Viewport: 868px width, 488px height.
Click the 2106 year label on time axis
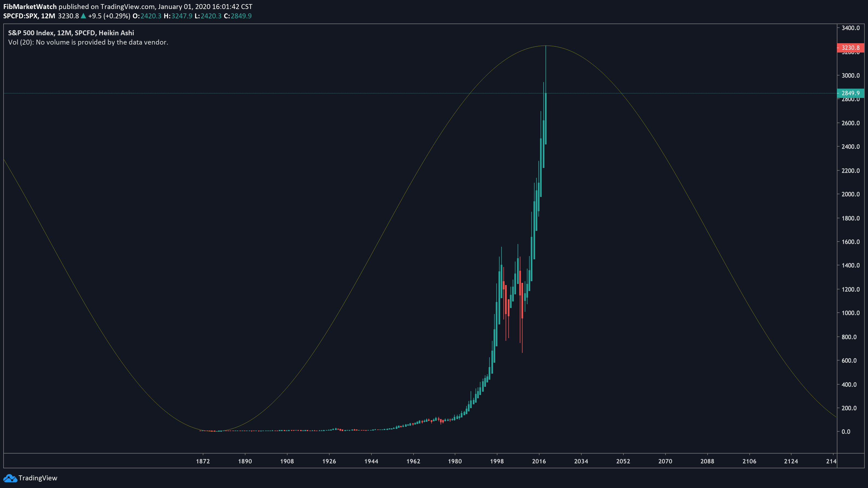[749, 461]
